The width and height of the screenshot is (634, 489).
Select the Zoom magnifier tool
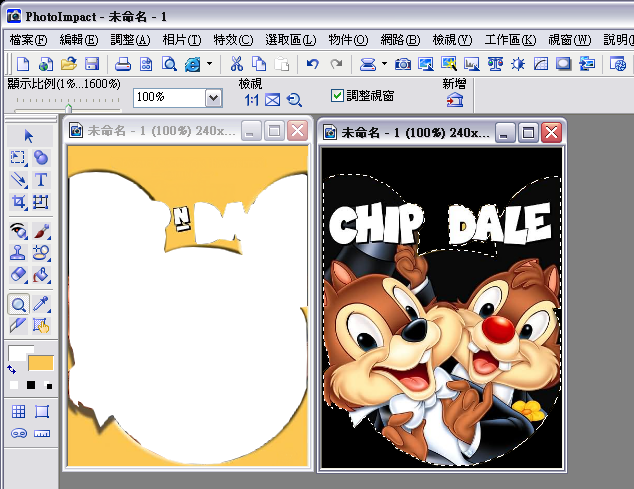click(18, 304)
